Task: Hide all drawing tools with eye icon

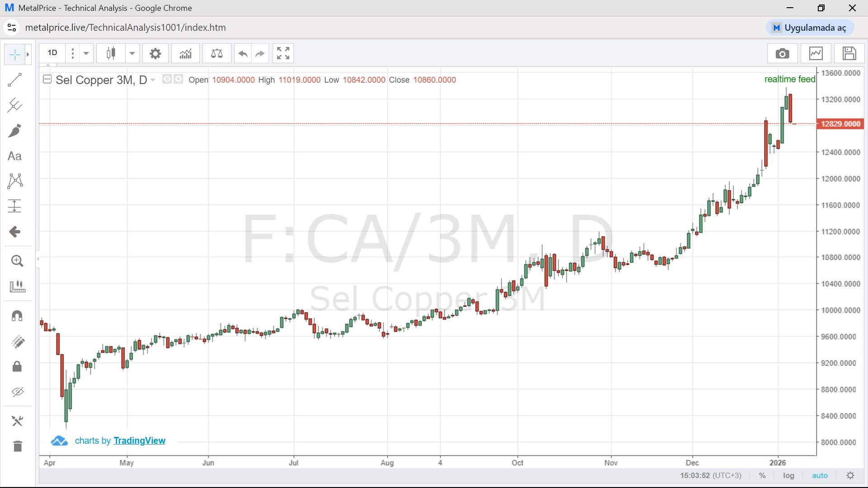Action: click(17, 392)
